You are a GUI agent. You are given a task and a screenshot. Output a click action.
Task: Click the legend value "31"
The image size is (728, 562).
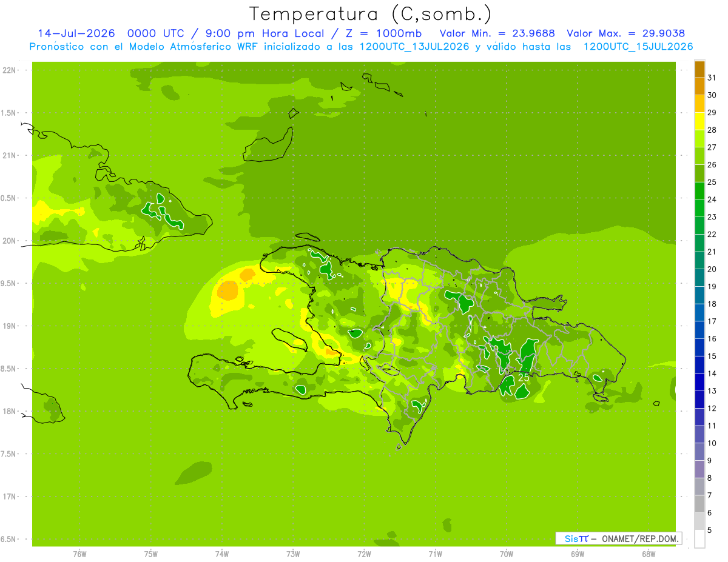[x=712, y=78]
